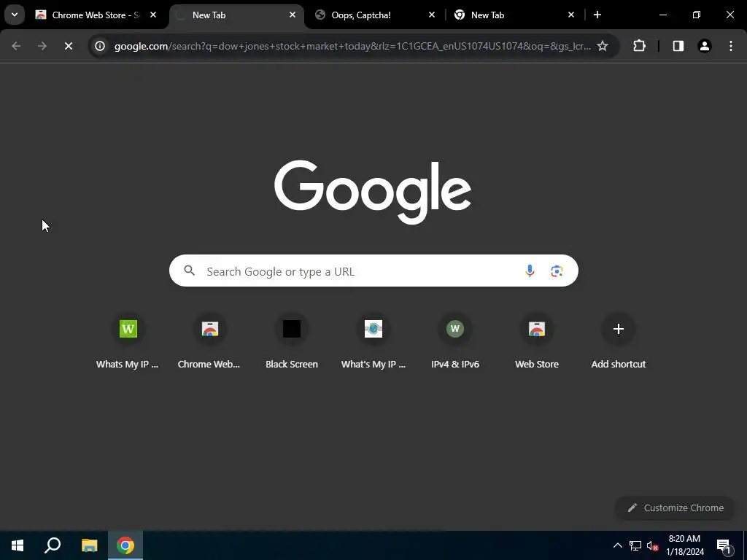
Task: View site information icon in address bar
Action: coord(99,46)
